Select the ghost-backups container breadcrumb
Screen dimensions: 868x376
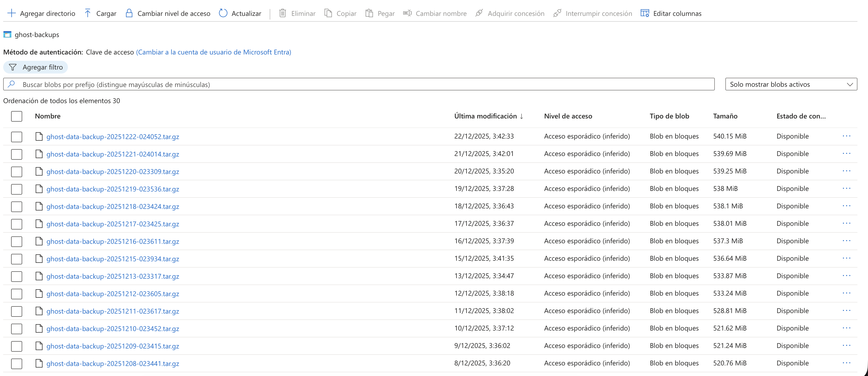37,34
